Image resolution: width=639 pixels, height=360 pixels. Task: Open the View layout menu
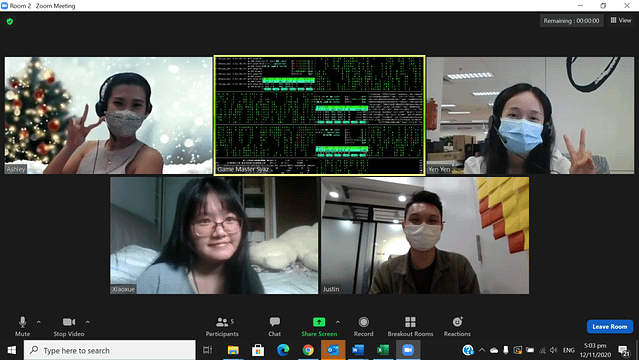coord(621,20)
